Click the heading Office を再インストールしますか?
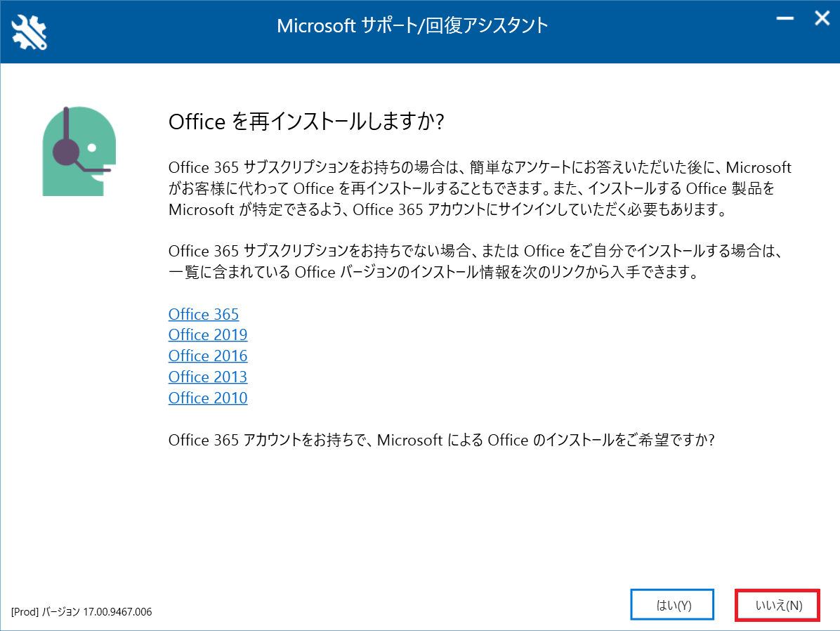 [x=306, y=122]
